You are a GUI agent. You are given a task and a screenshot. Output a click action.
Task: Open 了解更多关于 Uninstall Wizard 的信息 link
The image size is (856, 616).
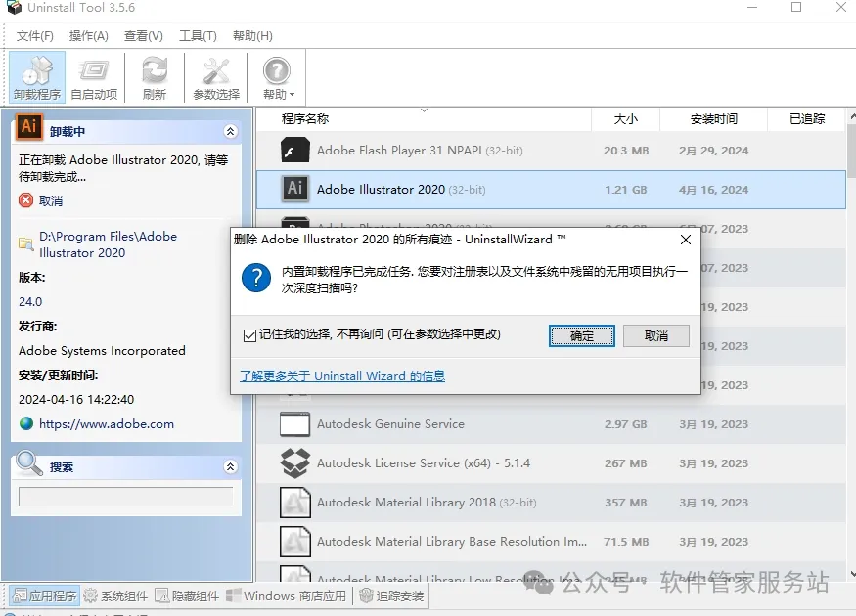[342, 375]
